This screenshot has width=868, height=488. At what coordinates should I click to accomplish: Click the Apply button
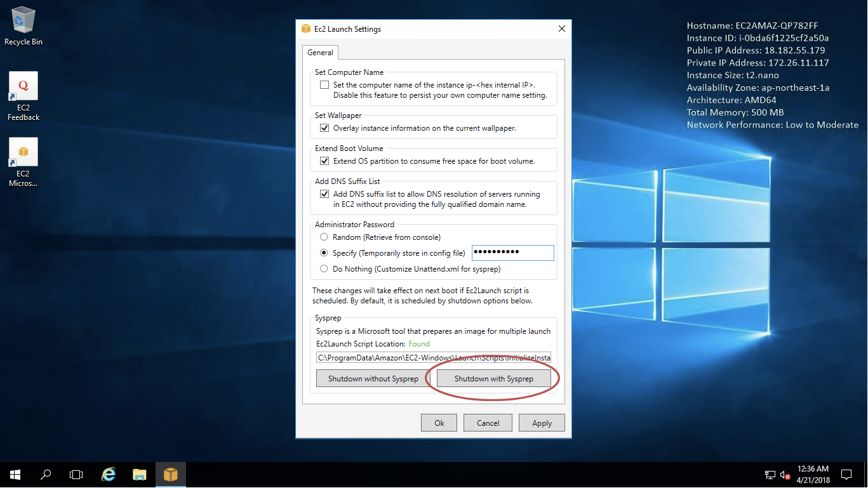(x=542, y=423)
